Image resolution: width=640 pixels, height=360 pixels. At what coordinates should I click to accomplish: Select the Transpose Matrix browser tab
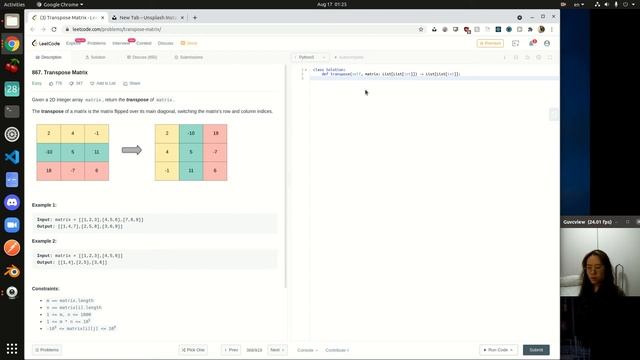click(x=68, y=18)
